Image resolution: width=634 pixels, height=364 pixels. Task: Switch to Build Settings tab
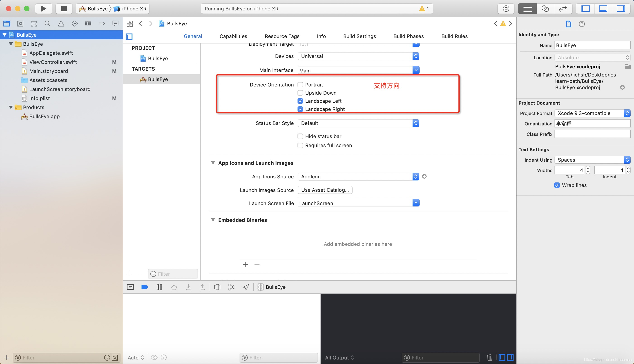click(x=359, y=36)
